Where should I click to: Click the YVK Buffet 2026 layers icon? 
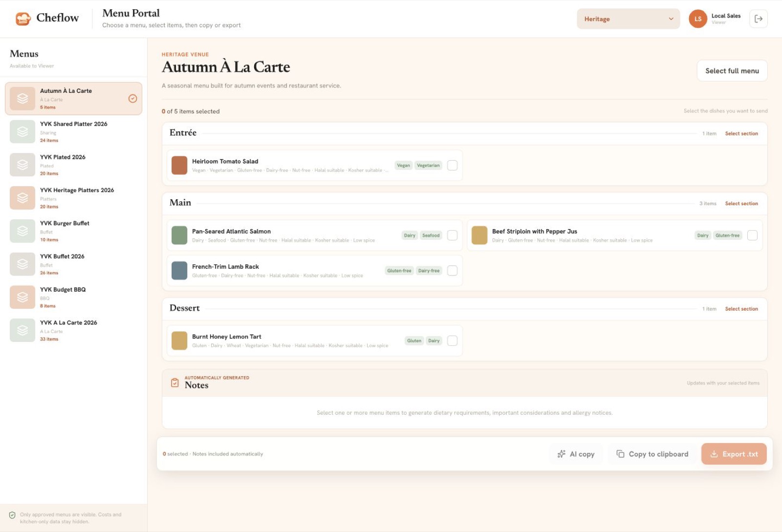pos(22,264)
